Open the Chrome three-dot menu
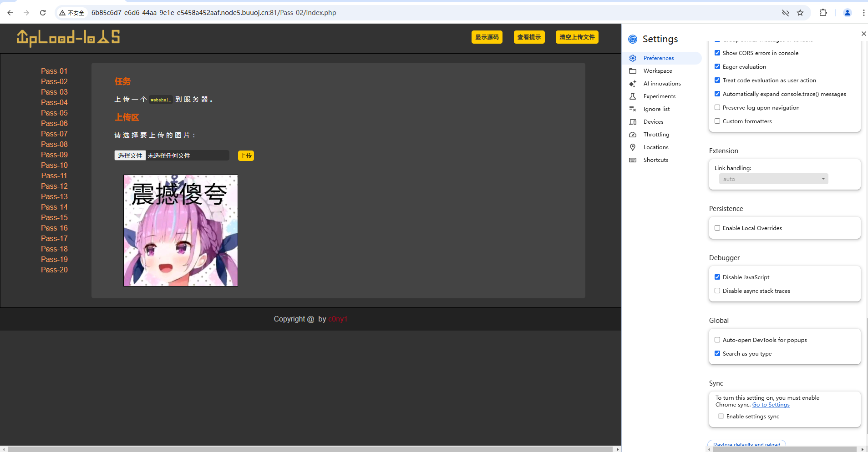 point(863,13)
